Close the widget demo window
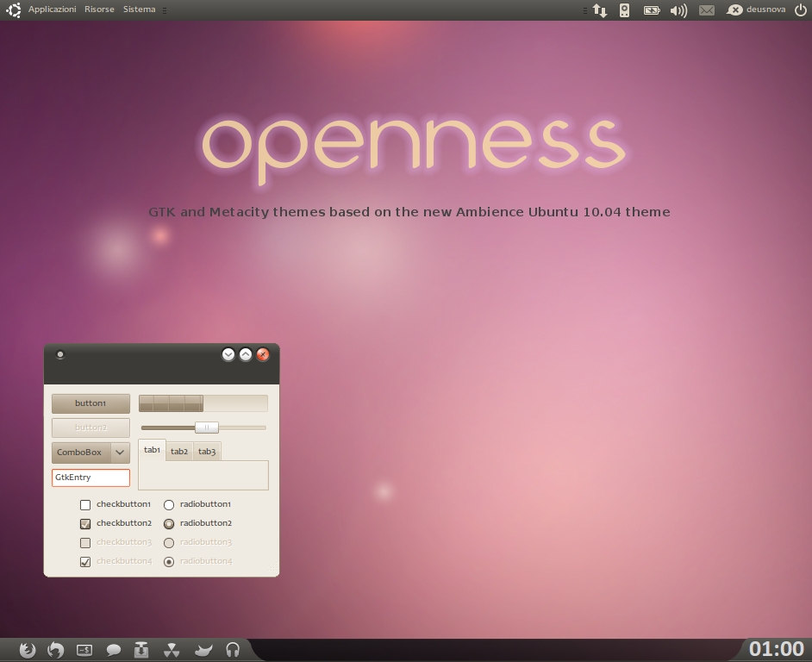 point(263,355)
